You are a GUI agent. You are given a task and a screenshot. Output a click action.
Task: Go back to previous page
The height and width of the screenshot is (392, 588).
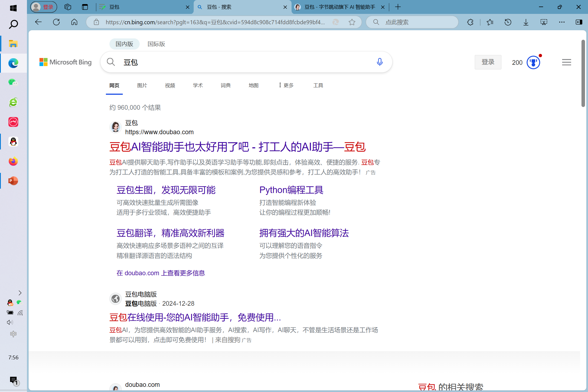tap(38, 22)
